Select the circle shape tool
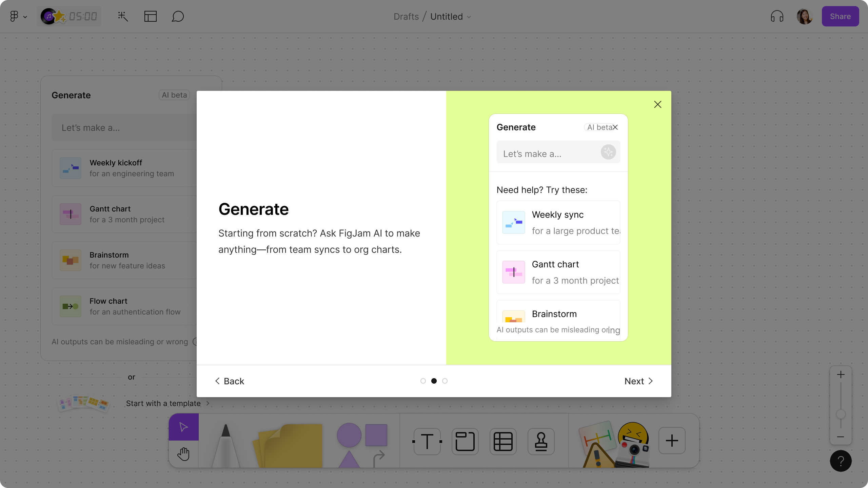Viewport: 868px width, 488px height. [x=349, y=435]
